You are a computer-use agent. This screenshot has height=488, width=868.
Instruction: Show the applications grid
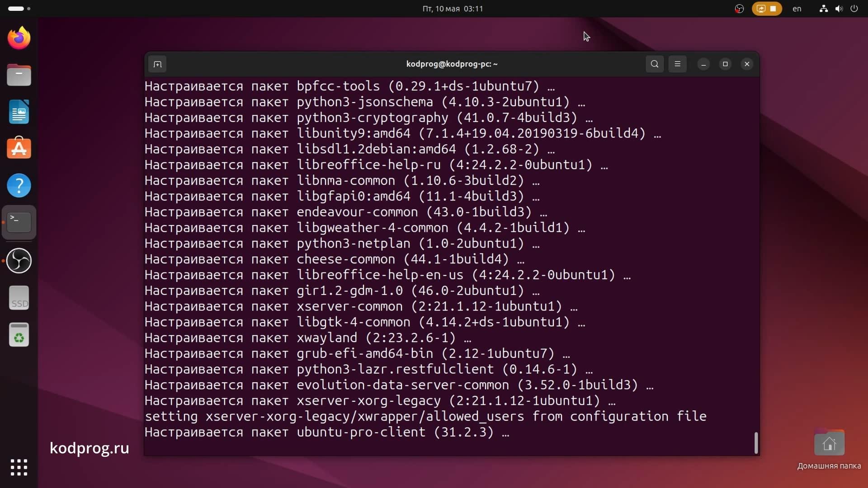19,467
